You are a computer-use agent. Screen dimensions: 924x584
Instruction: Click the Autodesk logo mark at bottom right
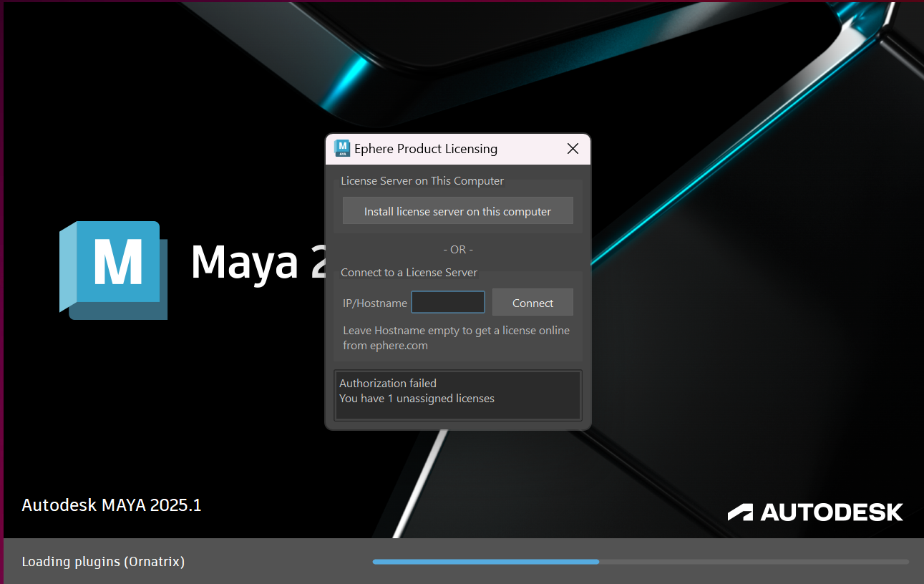click(x=740, y=512)
